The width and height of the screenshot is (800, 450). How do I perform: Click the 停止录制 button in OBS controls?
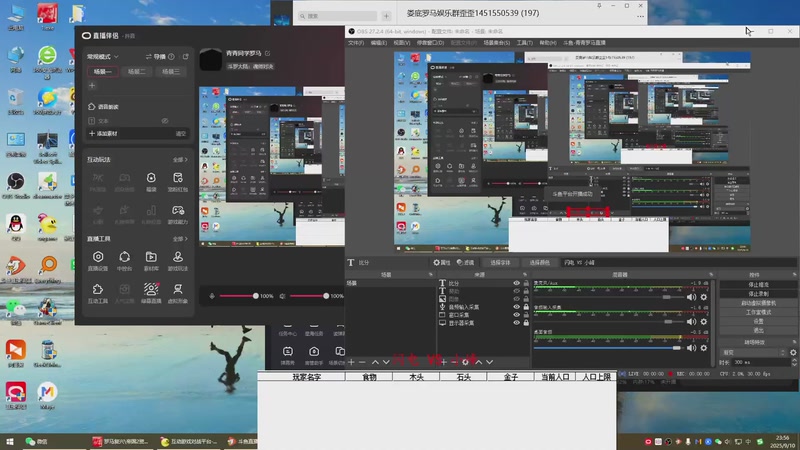coord(758,294)
